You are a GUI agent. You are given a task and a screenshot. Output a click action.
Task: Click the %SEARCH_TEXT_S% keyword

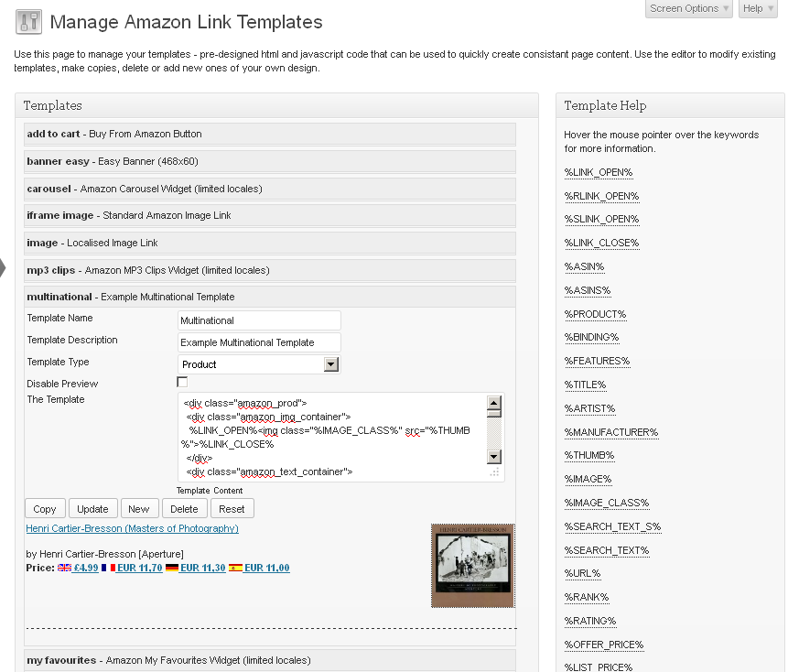[x=612, y=526]
